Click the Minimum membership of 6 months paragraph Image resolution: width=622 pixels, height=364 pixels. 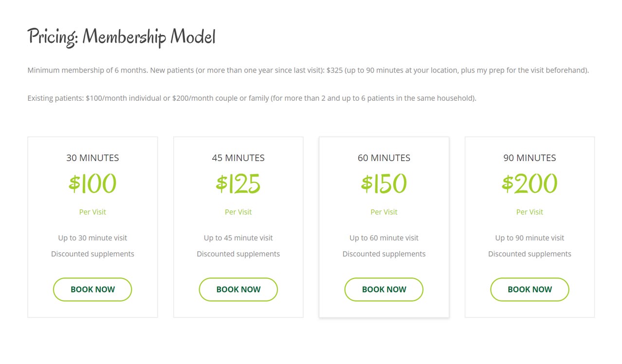click(308, 70)
